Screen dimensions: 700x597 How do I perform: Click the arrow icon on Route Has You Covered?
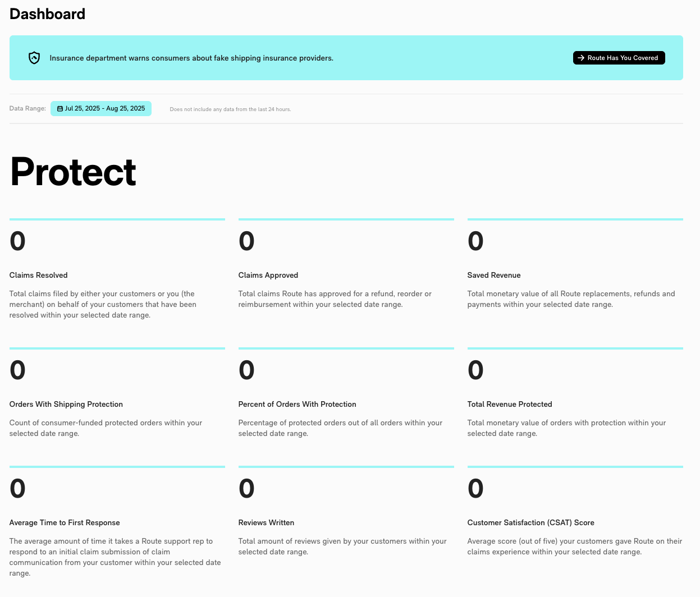581,58
